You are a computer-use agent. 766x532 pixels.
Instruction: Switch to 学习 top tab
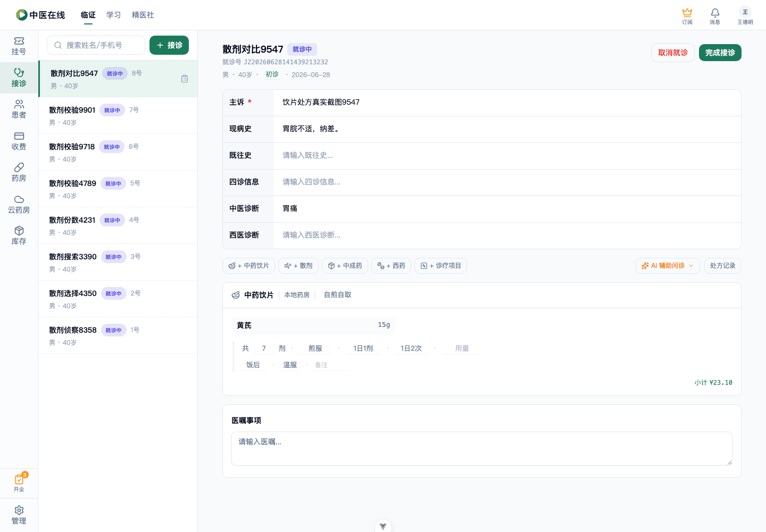pyautogui.click(x=114, y=15)
